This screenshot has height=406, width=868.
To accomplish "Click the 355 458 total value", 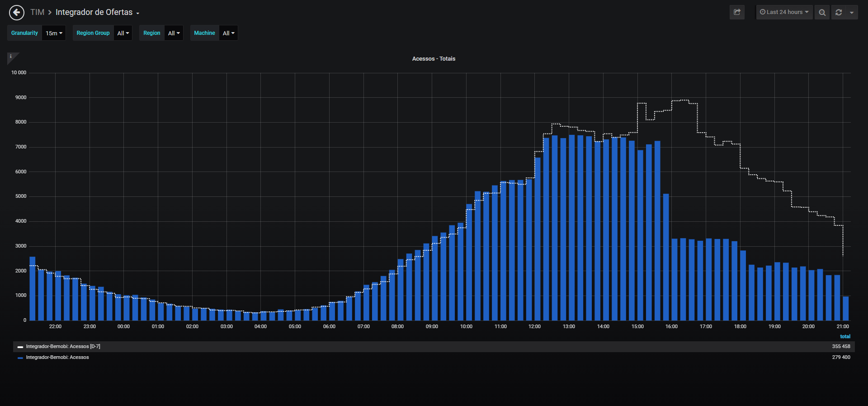I will [841, 347].
